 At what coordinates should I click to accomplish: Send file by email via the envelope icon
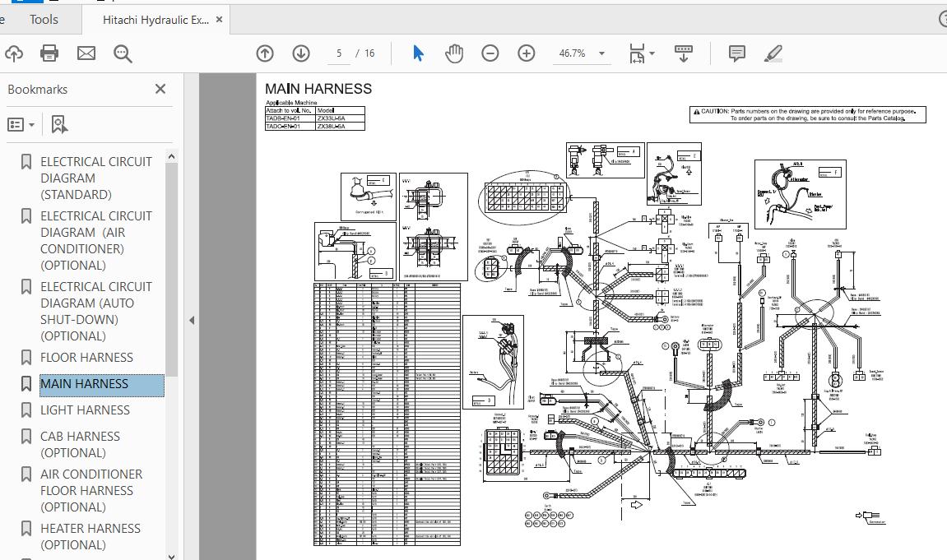click(x=86, y=53)
